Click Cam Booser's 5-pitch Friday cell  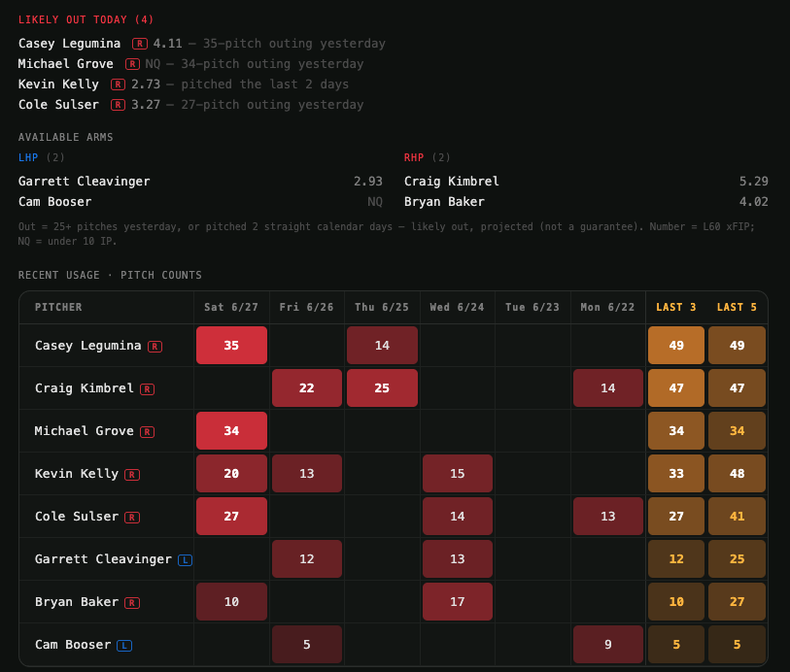coord(307,645)
